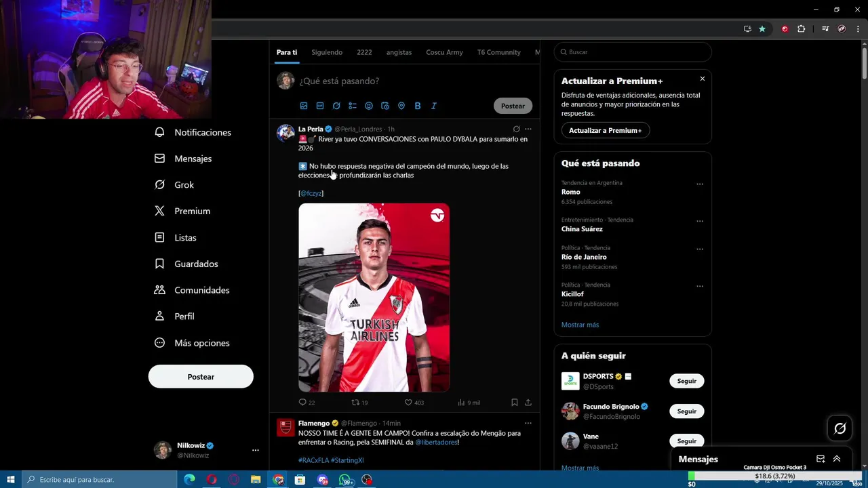Click Mostrar más under trends
The image size is (868, 488).
click(x=580, y=325)
